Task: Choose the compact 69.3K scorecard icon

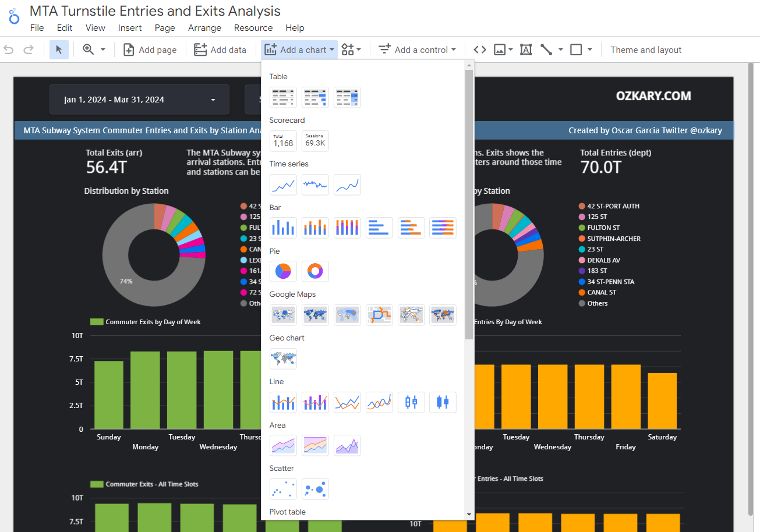Action: [x=315, y=141]
